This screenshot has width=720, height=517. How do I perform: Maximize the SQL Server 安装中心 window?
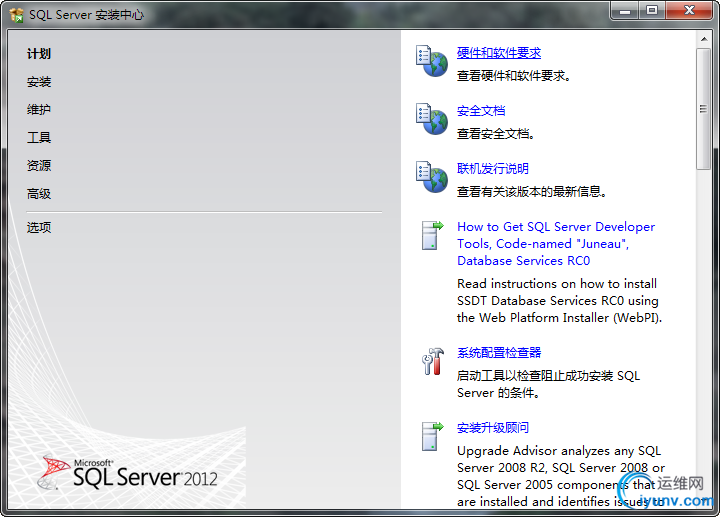pos(652,11)
